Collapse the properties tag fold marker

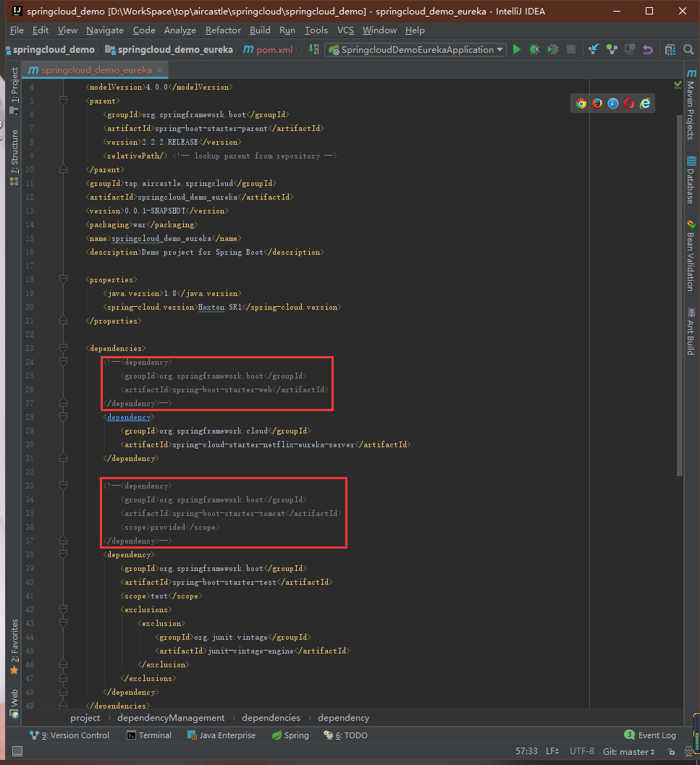tap(64, 279)
